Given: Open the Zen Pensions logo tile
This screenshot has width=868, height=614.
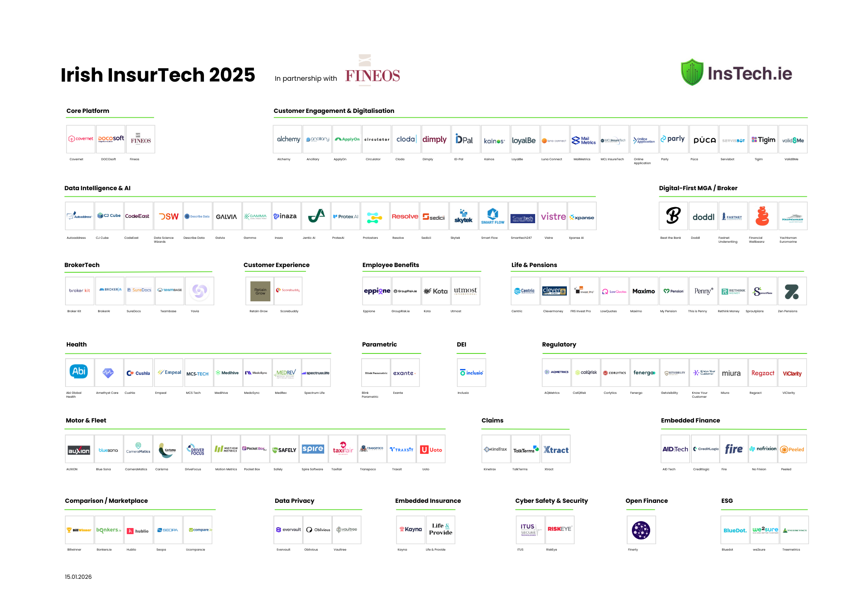Looking at the screenshot, I should [792, 291].
